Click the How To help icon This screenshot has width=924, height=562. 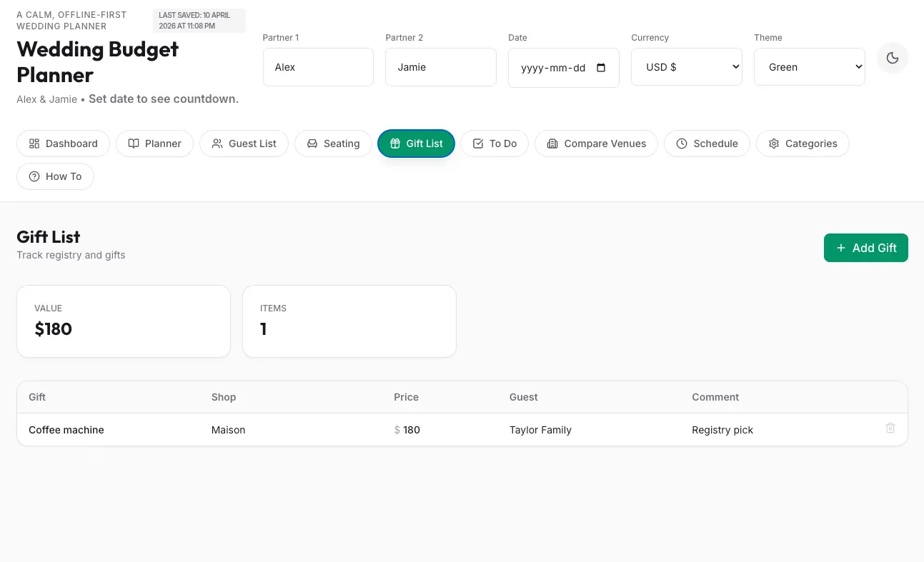click(34, 176)
